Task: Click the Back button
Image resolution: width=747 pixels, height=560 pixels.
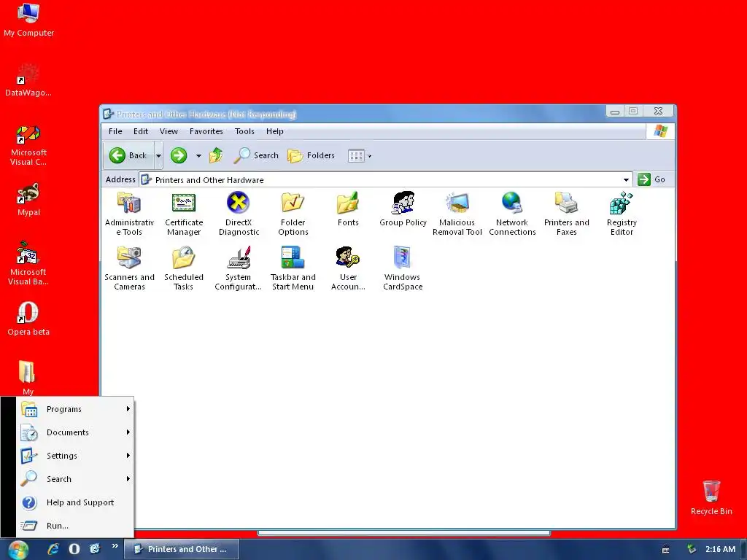Action: pos(128,155)
